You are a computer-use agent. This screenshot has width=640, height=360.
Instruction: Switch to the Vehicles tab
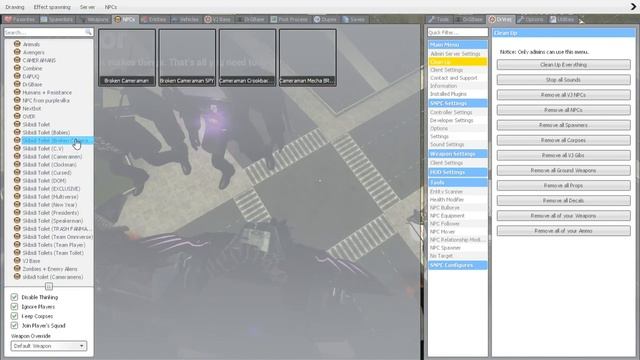tap(185, 19)
